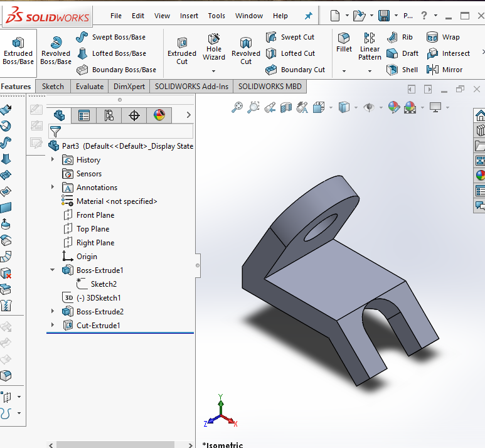Viewport: 485px width, 448px height.
Task: Open the File menu
Action: click(x=116, y=16)
